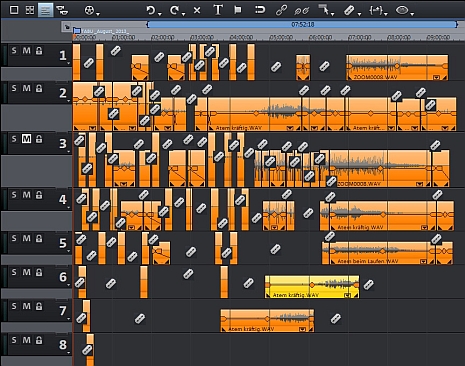Switch to timeline view mode icon
This screenshot has height=366, width=465.
(45, 10)
